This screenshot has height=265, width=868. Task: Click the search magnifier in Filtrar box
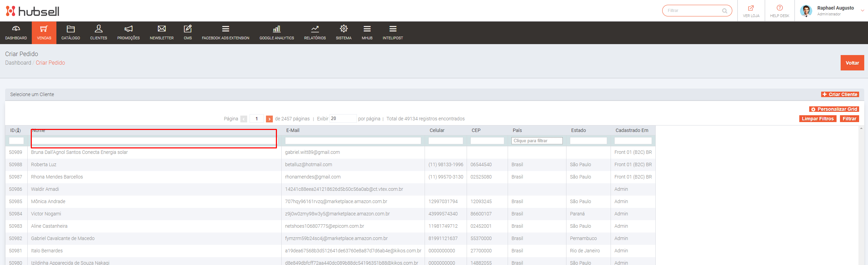tap(724, 11)
